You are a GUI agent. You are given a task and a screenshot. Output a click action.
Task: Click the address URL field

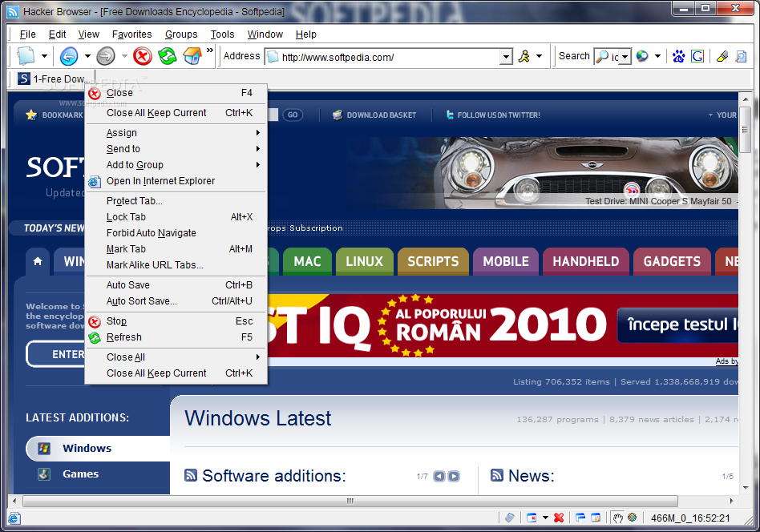(390, 57)
